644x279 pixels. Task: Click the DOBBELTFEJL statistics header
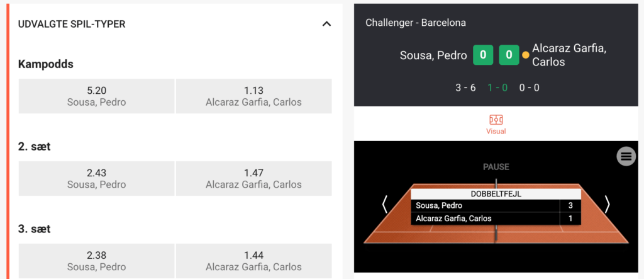click(x=496, y=194)
